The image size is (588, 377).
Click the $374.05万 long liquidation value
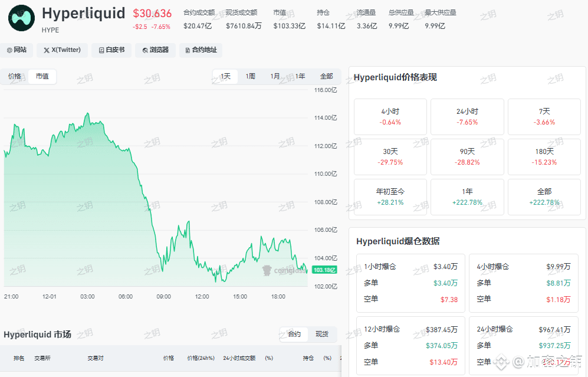tap(442, 346)
